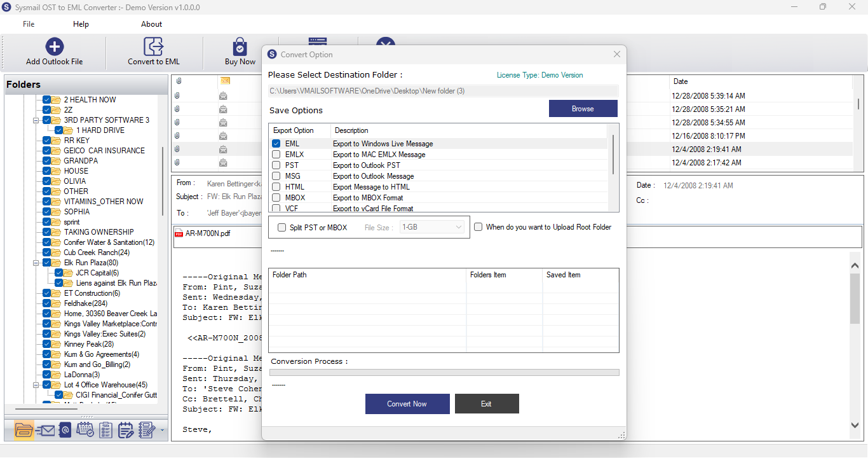Tick the Upload Root Folder checkbox
This screenshot has width=868, height=458.
(478, 227)
